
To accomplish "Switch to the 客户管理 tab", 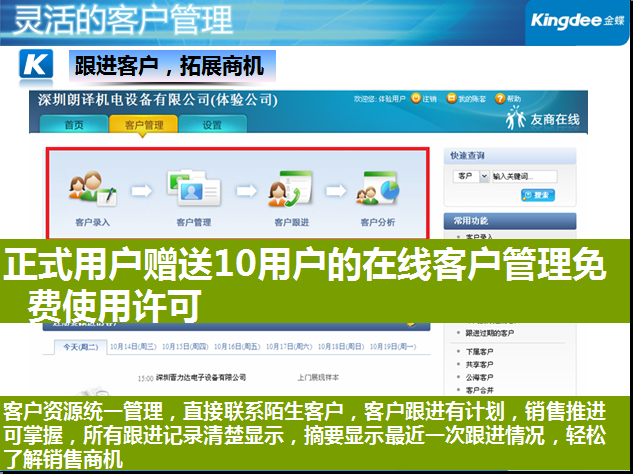I will [143, 124].
